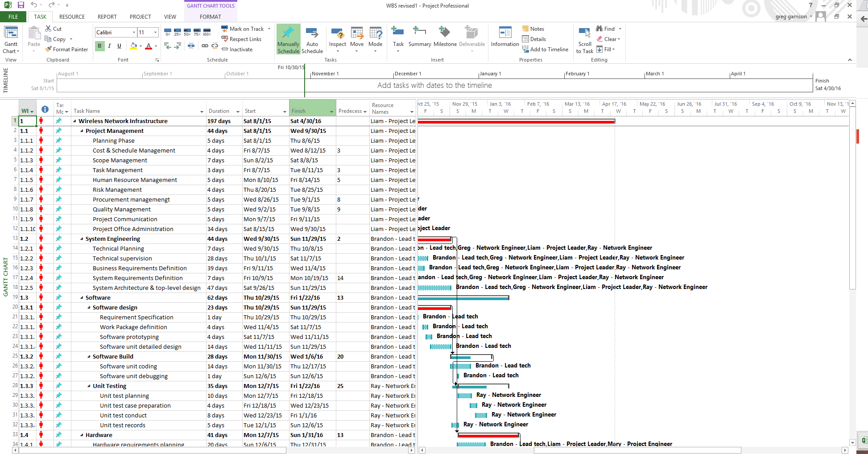
Task: Open the Mark on Track dropdown arrow
Action: coord(269,29)
